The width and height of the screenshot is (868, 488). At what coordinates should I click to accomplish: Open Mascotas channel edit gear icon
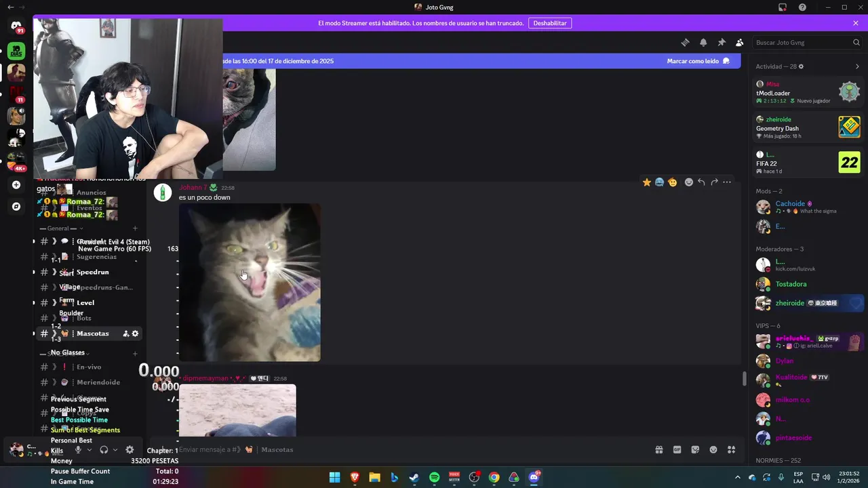click(135, 333)
